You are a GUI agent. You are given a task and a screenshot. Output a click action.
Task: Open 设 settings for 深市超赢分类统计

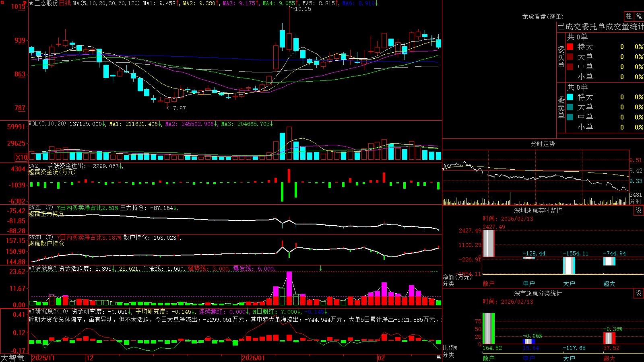point(639,293)
